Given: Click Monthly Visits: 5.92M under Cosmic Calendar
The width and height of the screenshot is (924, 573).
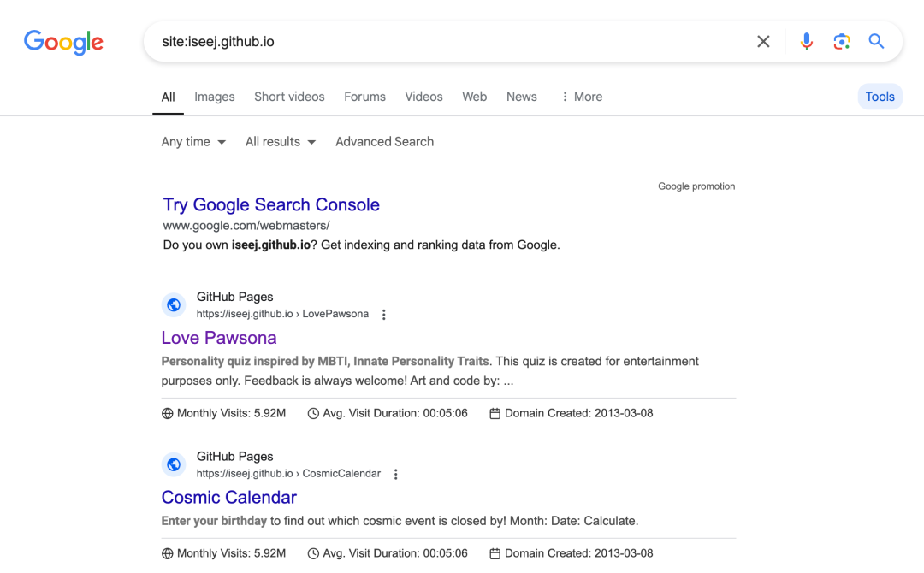Looking at the screenshot, I should click(x=231, y=553).
